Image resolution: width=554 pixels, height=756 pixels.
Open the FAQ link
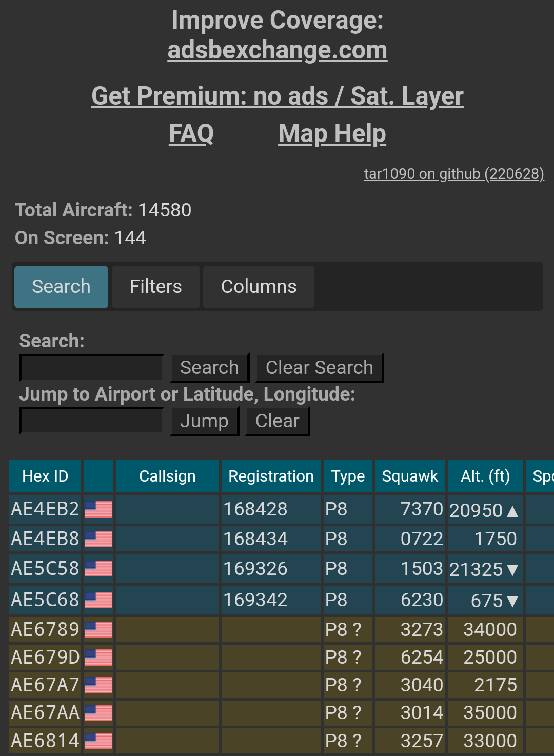191,134
